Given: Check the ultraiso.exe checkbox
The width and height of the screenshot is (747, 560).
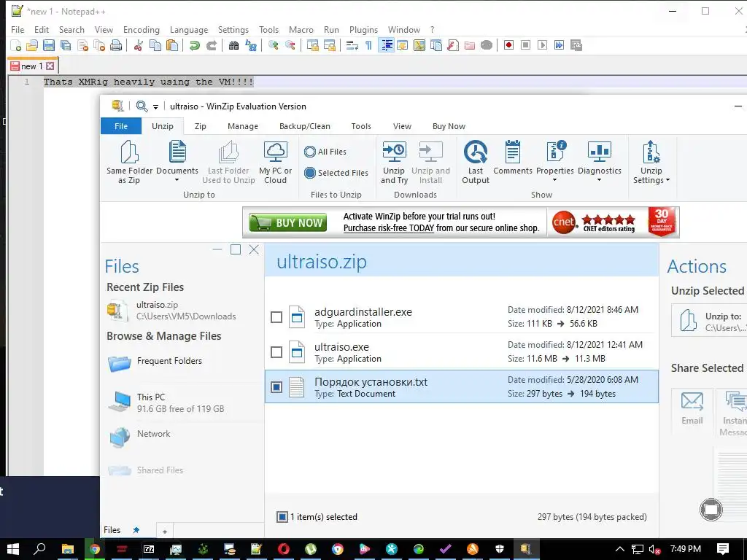Looking at the screenshot, I should (x=276, y=352).
